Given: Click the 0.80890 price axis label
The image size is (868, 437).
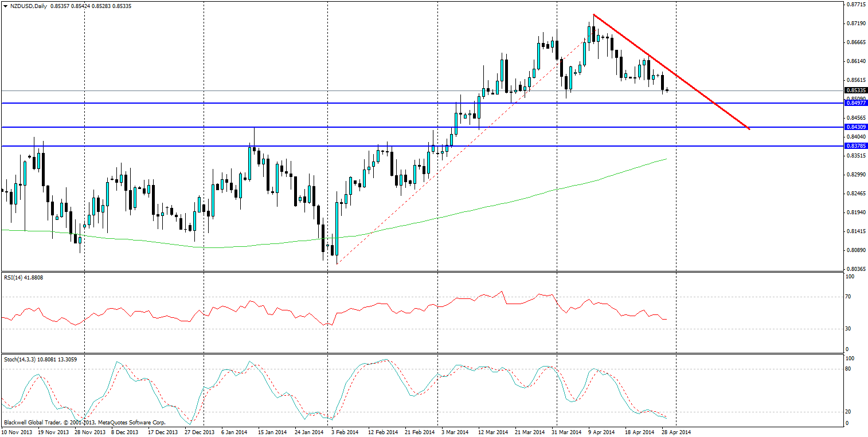Looking at the screenshot, I should click(856, 250).
